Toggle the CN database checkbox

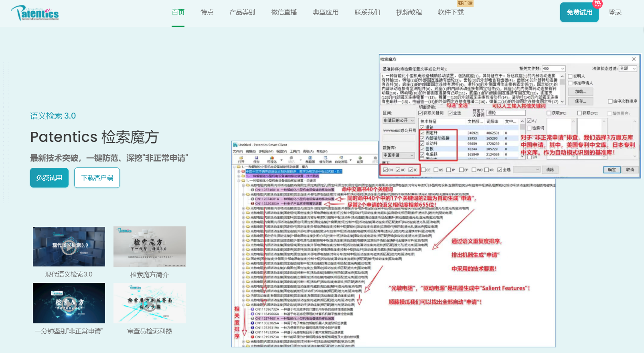tap(385, 170)
